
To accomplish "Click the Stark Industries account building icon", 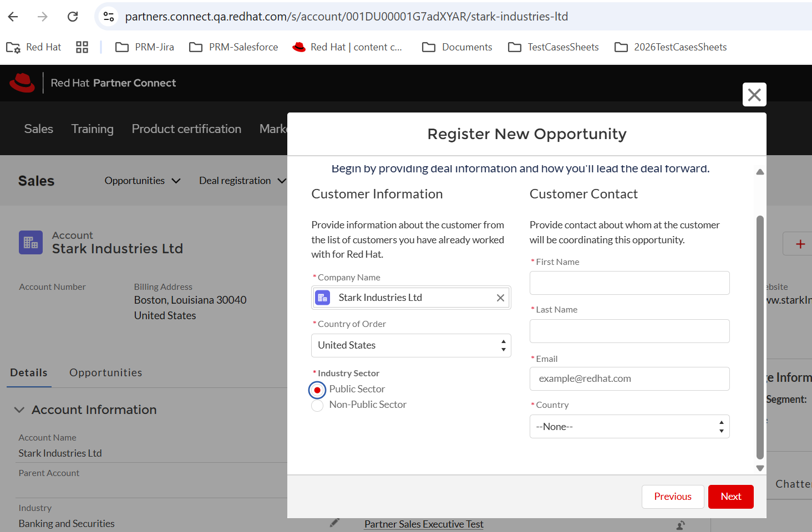I will 31,243.
